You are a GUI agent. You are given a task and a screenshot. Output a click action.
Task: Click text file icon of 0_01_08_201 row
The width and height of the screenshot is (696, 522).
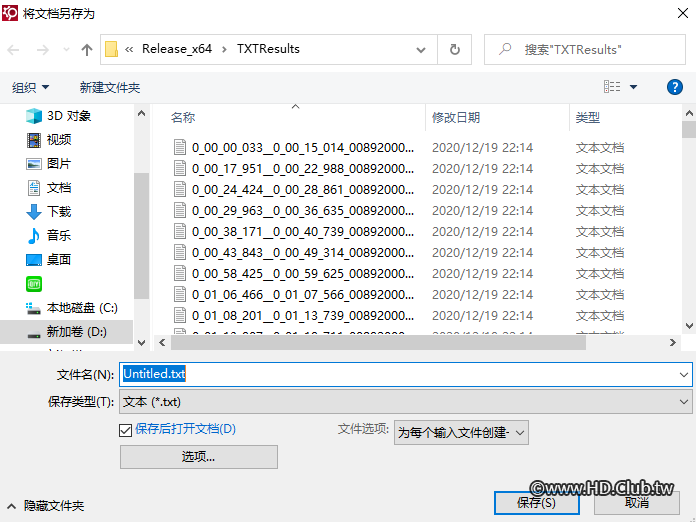[x=180, y=315]
